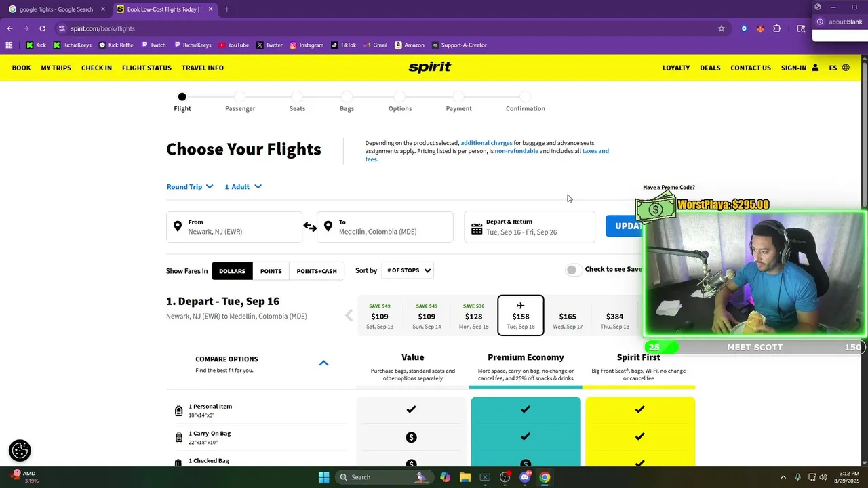Viewport: 868px width, 488px height.
Task: Show hidden system tray icons
Action: pyautogui.click(x=783, y=477)
